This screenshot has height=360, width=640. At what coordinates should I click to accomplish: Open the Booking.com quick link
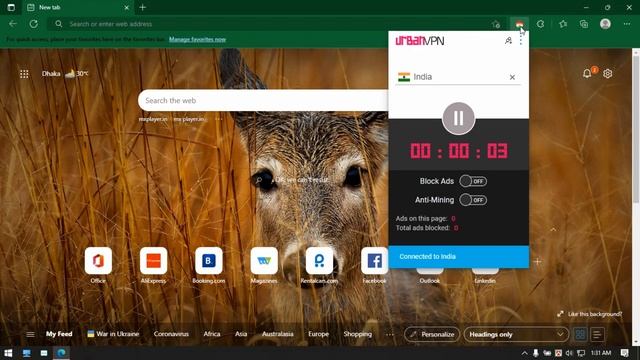(x=209, y=265)
